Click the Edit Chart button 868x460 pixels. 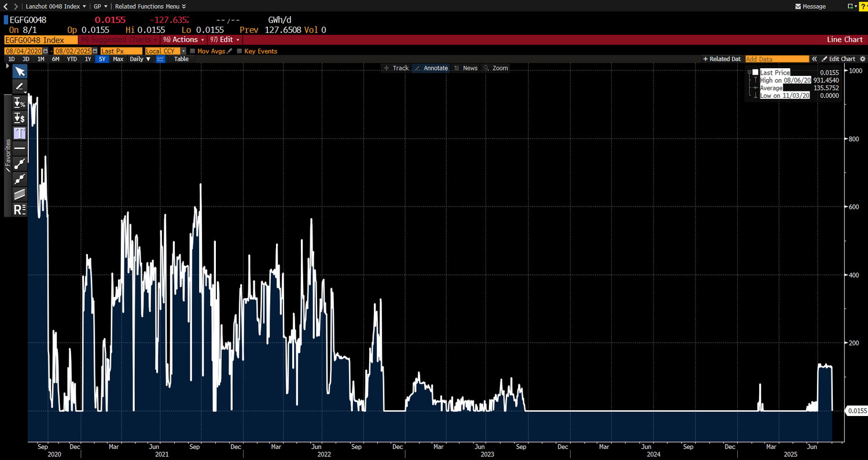tap(838, 59)
